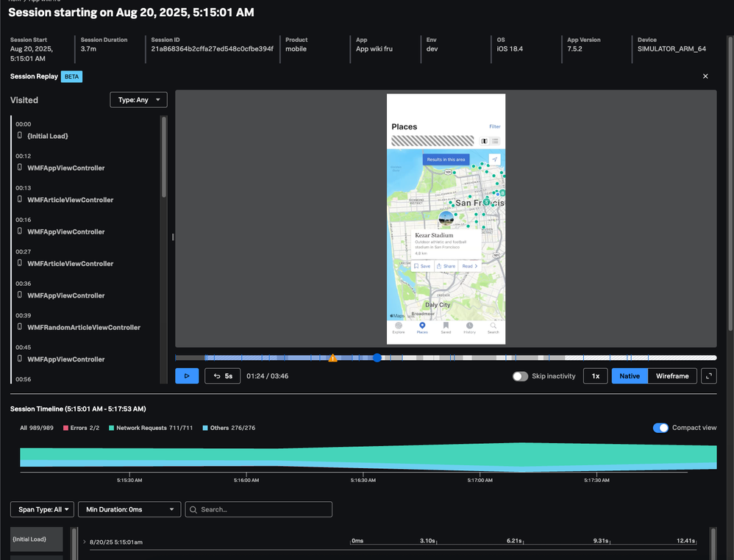Switch replay to Wireframe mode
734x560 pixels.
[672, 376]
